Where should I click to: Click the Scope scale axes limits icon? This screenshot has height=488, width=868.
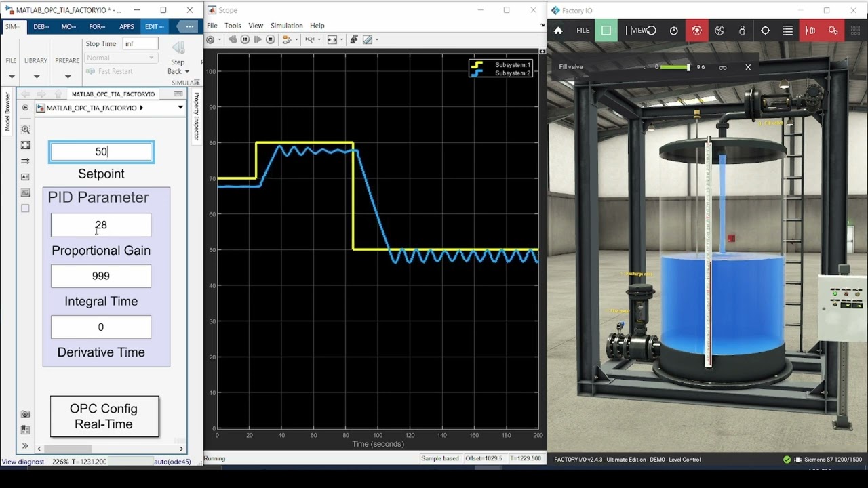(x=332, y=40)
